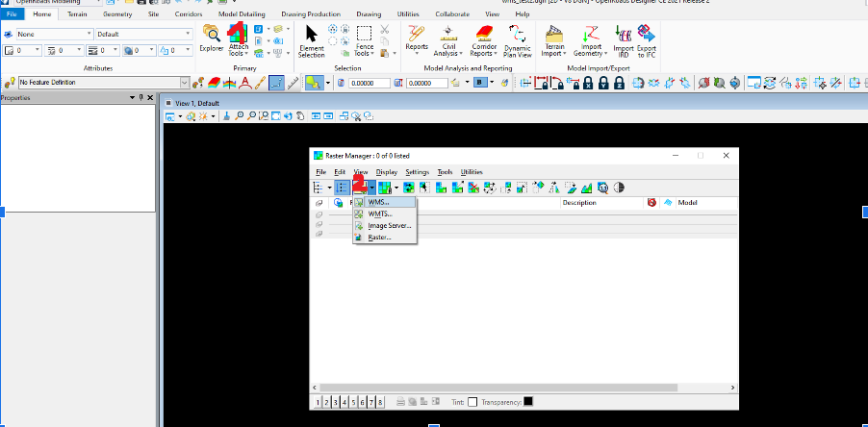868x427 pixels.
Task: Open Raster Manager Display menu
Action: [x=387, y=172]
